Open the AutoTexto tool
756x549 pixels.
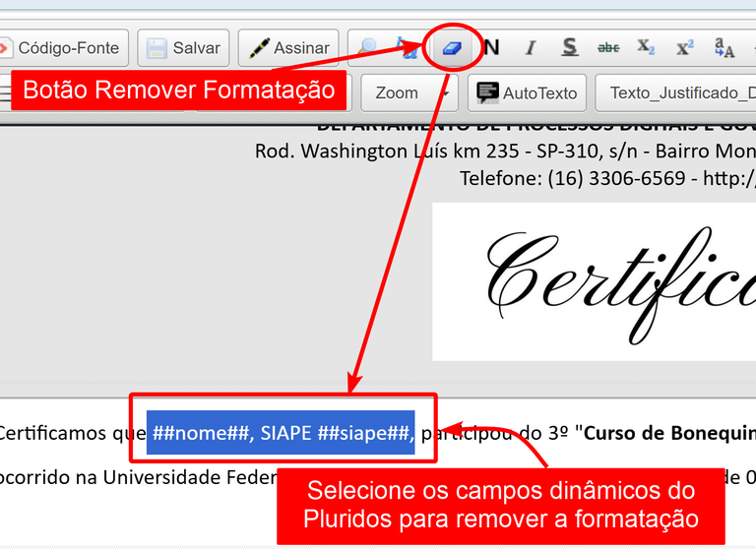coord(527,92)
